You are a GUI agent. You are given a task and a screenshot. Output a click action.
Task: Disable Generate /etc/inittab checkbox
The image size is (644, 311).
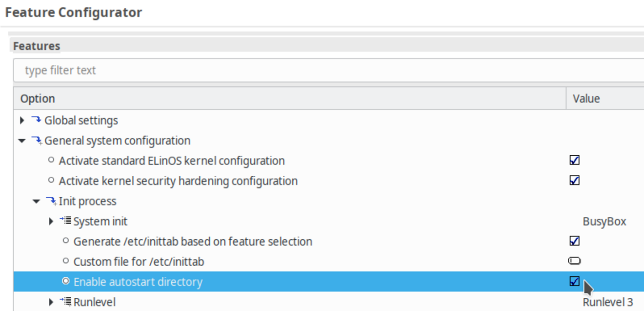(575, 241)
